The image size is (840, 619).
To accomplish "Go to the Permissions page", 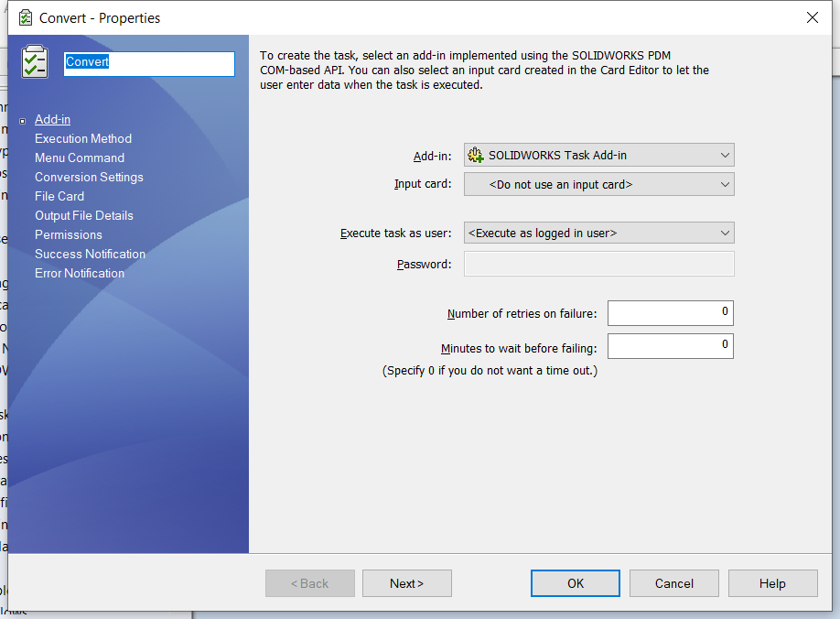I will click(x=69, y=234).
